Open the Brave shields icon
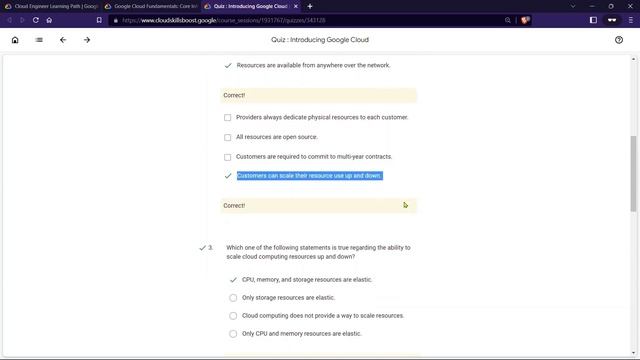The image size is (640, 360). (525, 20)
